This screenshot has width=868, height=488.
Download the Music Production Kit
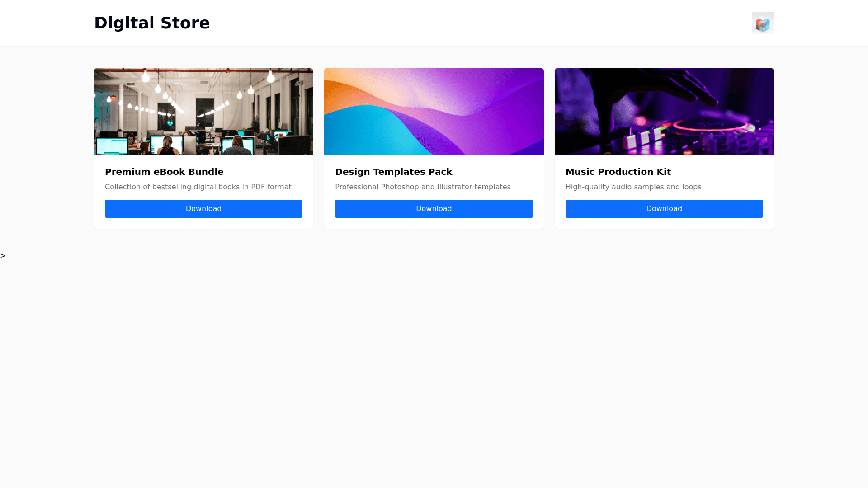664,209
